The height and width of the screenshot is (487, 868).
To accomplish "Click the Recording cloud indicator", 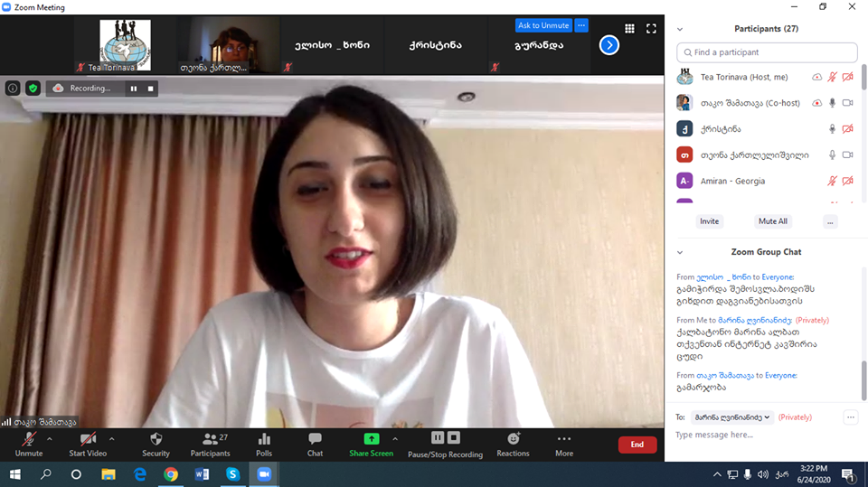I will [x=58, y=88].
